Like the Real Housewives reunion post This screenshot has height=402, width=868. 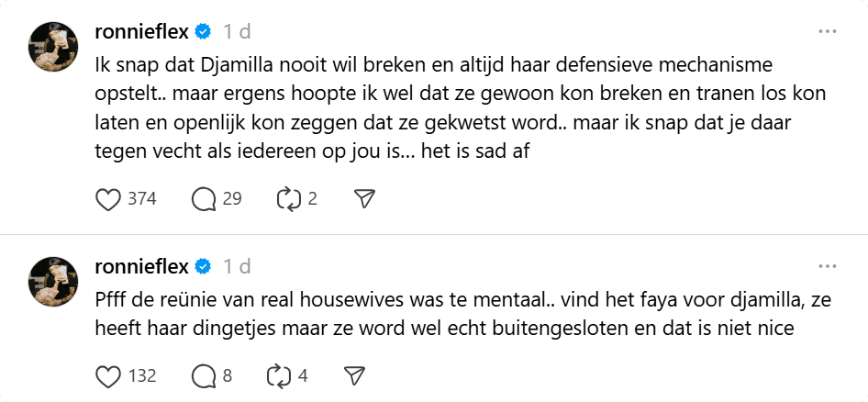click(x=109, y=375)
